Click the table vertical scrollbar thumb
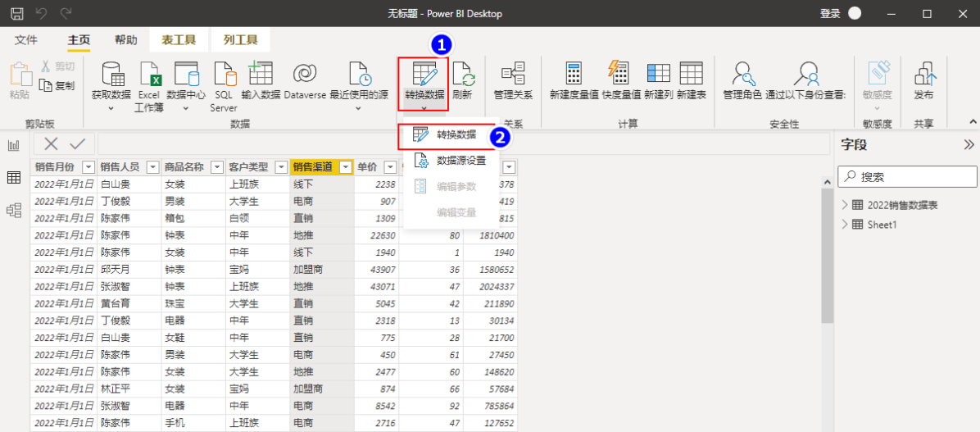This screenshot has height=432, width=980. point(828,255)
